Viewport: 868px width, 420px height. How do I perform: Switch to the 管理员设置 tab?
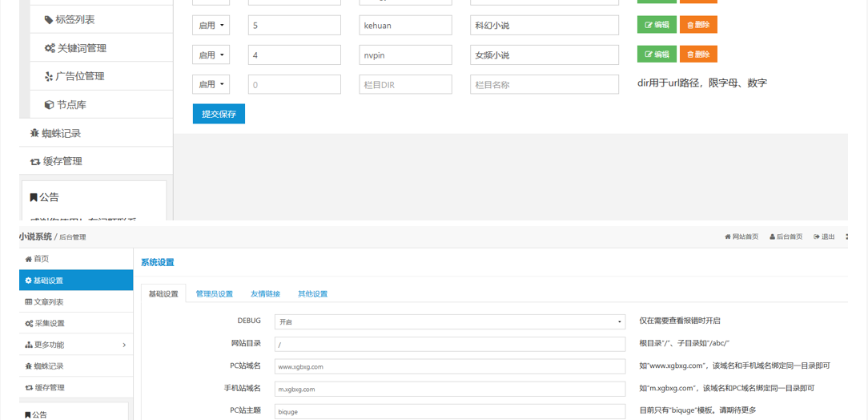[x=214, y=294]
